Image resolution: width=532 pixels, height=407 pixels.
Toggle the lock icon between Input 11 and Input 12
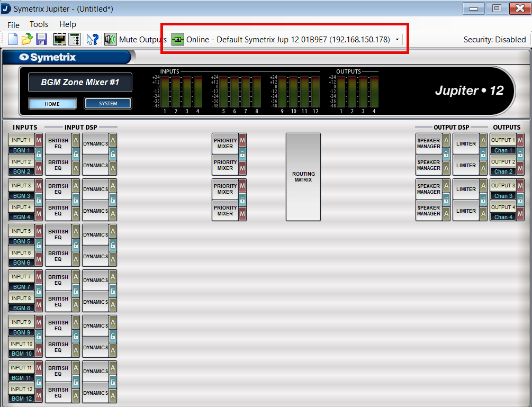[x=39, y=382]
